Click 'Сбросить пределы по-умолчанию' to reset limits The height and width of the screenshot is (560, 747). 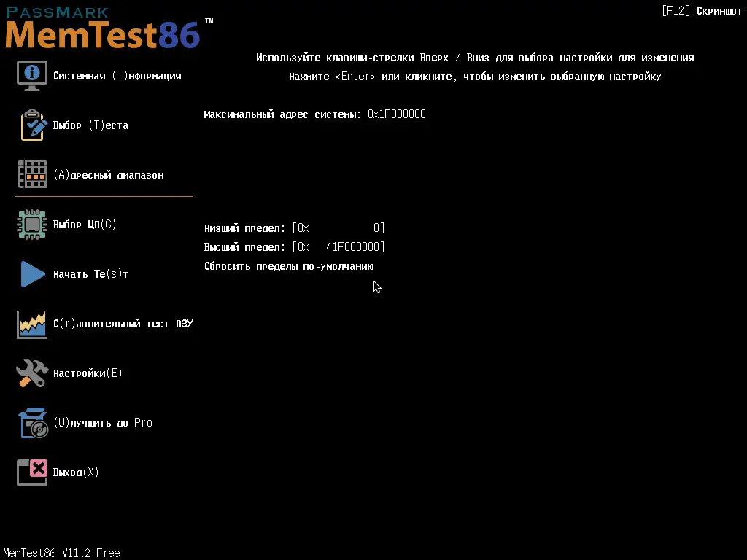point(289,266)
